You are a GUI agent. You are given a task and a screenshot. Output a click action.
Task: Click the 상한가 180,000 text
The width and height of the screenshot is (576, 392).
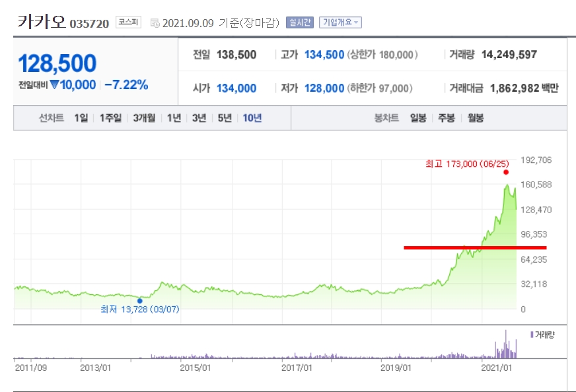click(382, 55)
